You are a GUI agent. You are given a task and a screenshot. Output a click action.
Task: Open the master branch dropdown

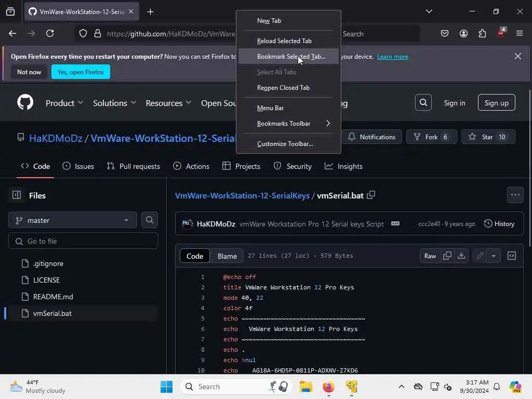click(x=73, y=220)
